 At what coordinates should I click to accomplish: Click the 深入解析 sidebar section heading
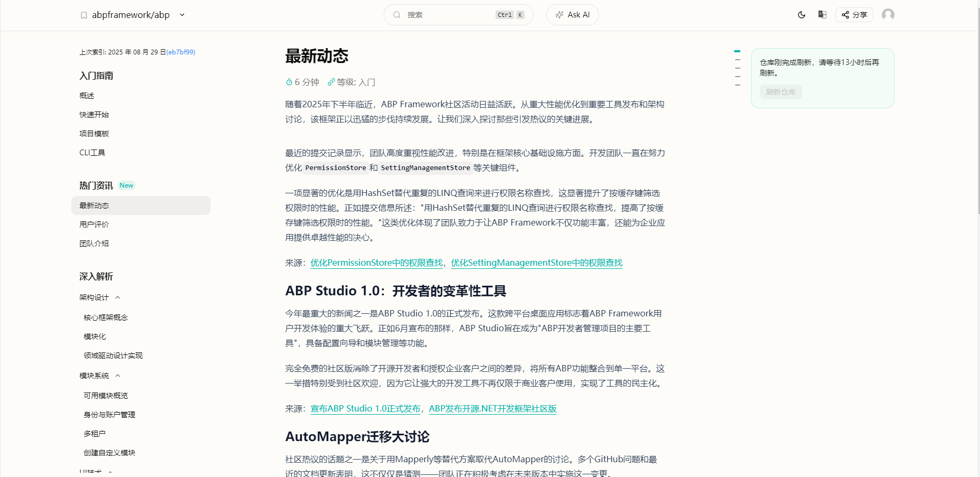click(97, 276)
